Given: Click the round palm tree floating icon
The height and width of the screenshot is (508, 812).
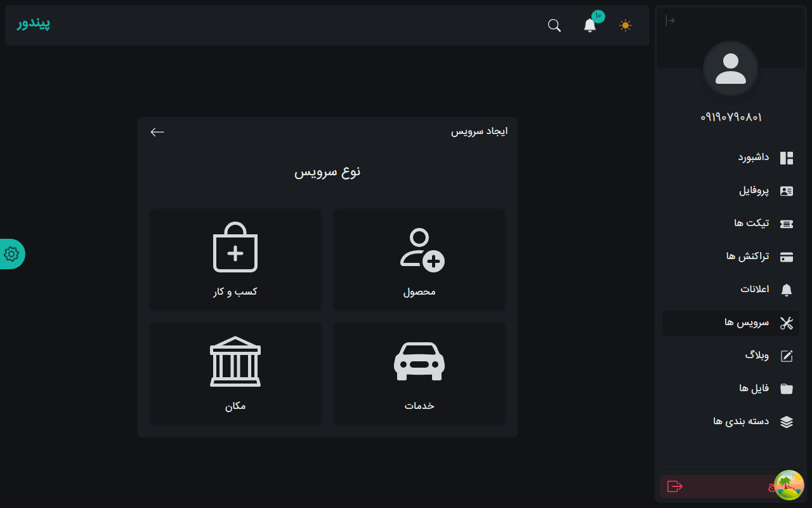Looking at the screenshot, I should pos(789,485).
